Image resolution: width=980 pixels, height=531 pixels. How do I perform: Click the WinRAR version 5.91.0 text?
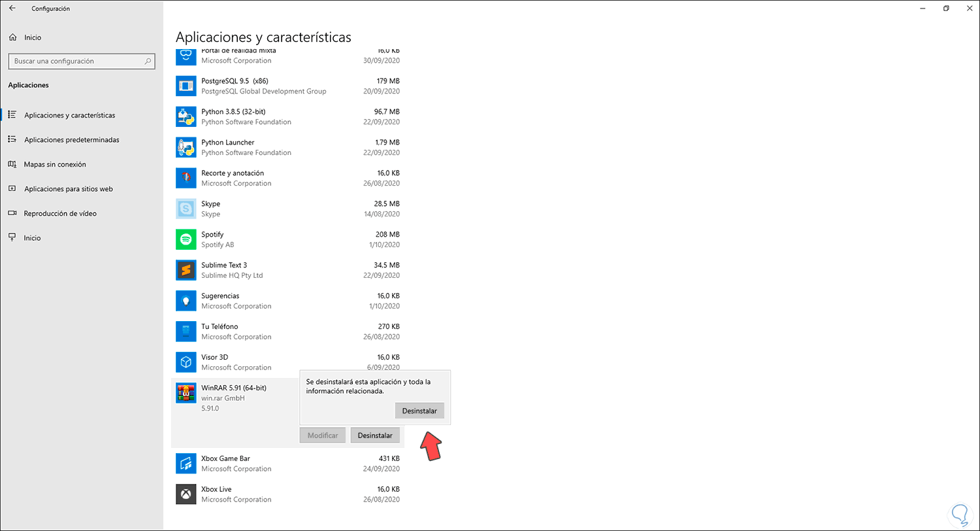tap(210, 408)
